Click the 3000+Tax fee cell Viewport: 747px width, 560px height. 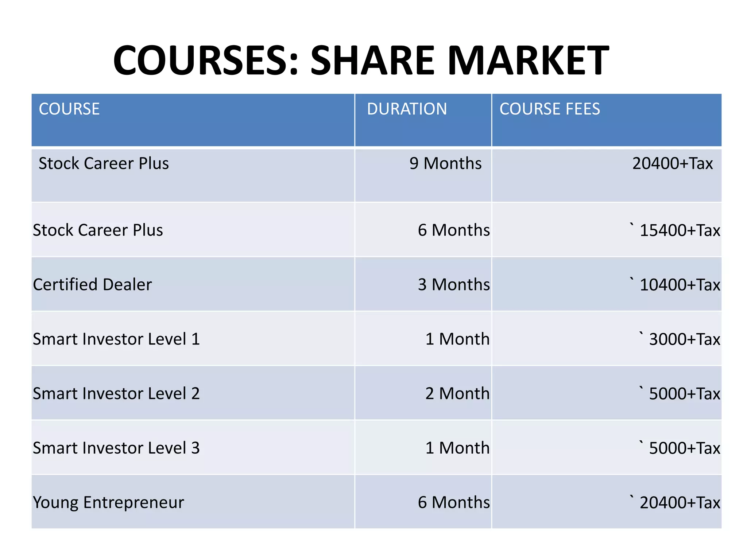pyautogui.click(x=607, y=339)
